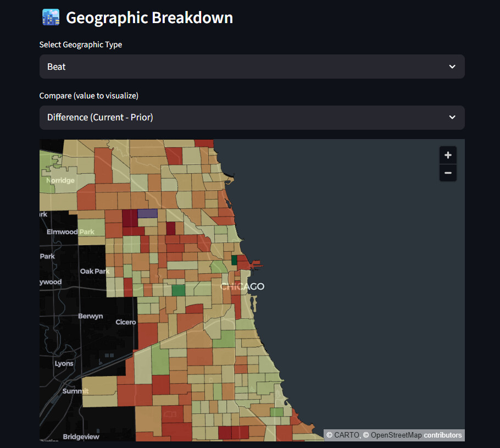Click the city buildings emoji icon
Viewport: 500px width, 448px height.
point(51,17)
